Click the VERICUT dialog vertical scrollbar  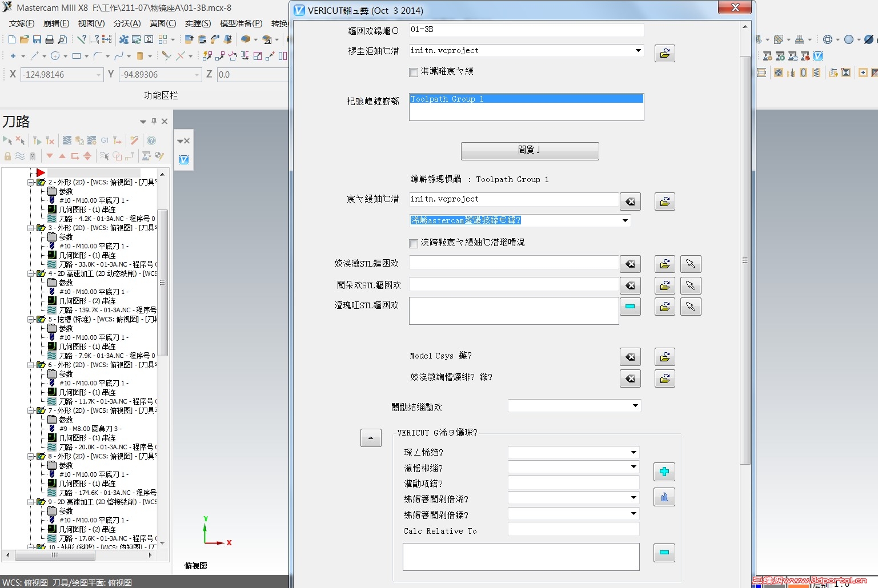[744, 260]
